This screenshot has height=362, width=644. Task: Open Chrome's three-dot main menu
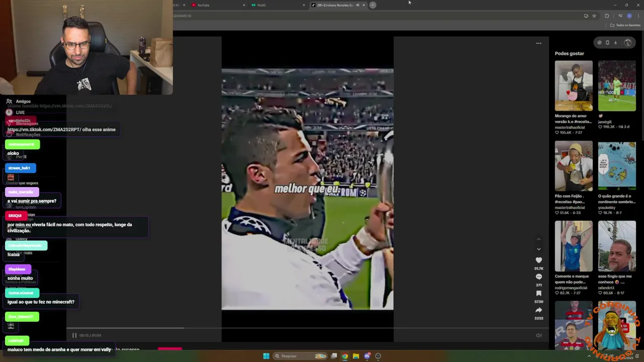tap(638, 16)
